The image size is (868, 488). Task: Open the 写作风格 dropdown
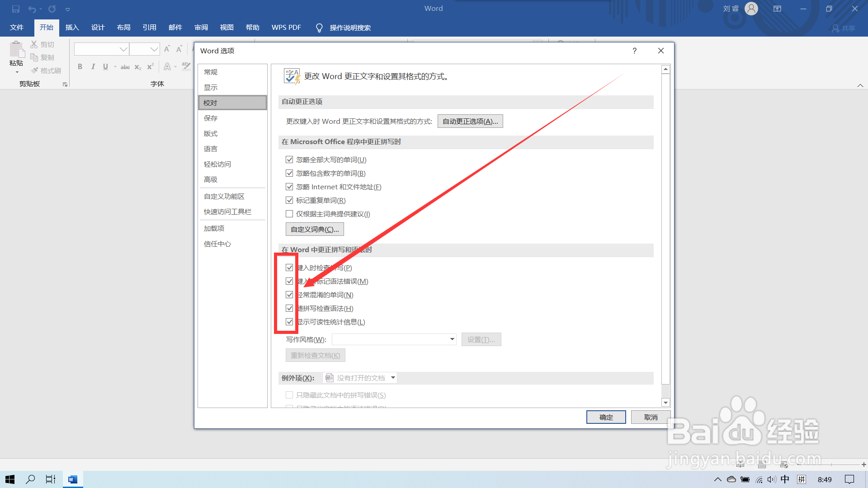click(394, 339)
